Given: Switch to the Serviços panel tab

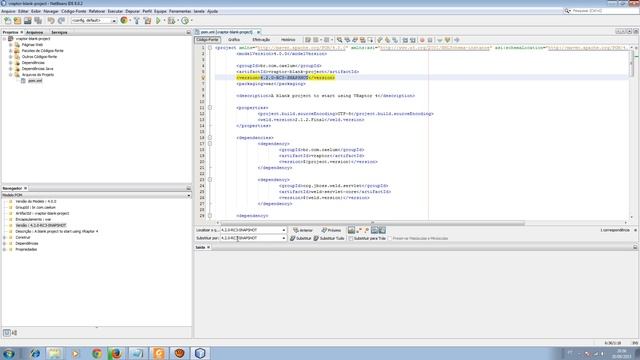Looking at the screenshot, I should click(x=59, y=32).
